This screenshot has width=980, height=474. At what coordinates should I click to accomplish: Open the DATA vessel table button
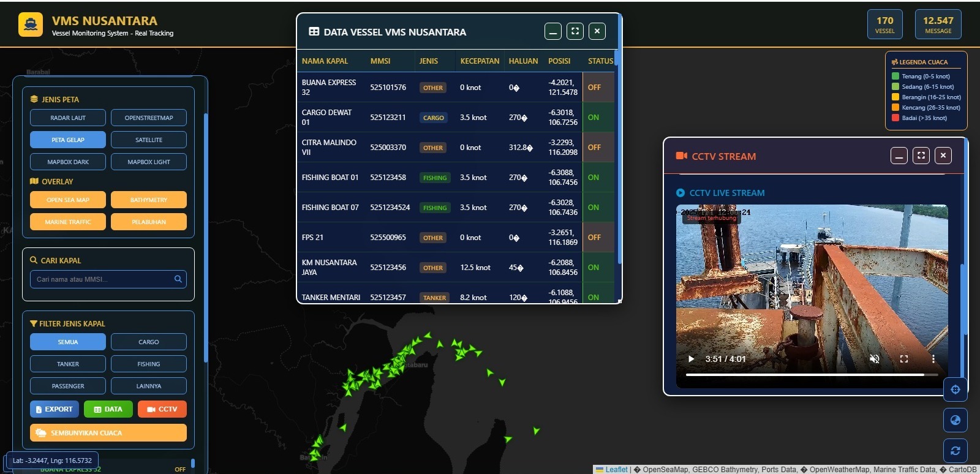tap(108, 409)
